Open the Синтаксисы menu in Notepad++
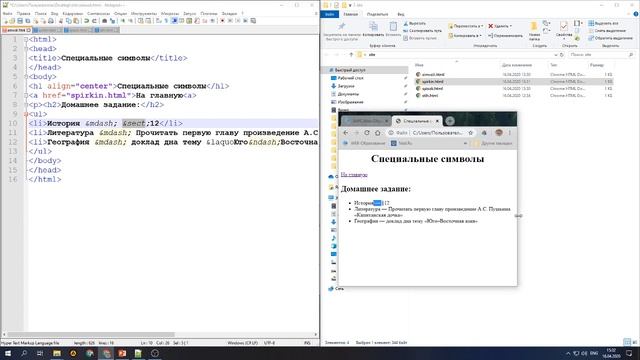640x360 pixels. point(98,13)
